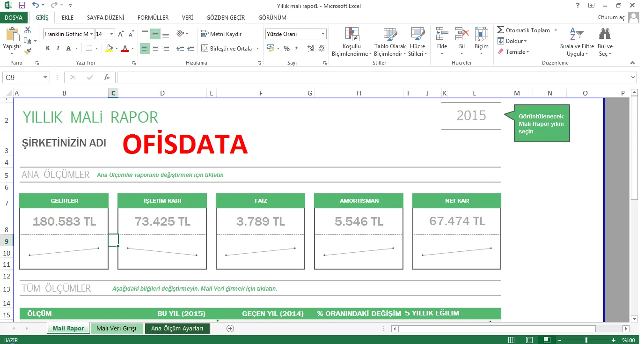Expand the Yüzde Oranı number format dropdown

tap(323, 34)
